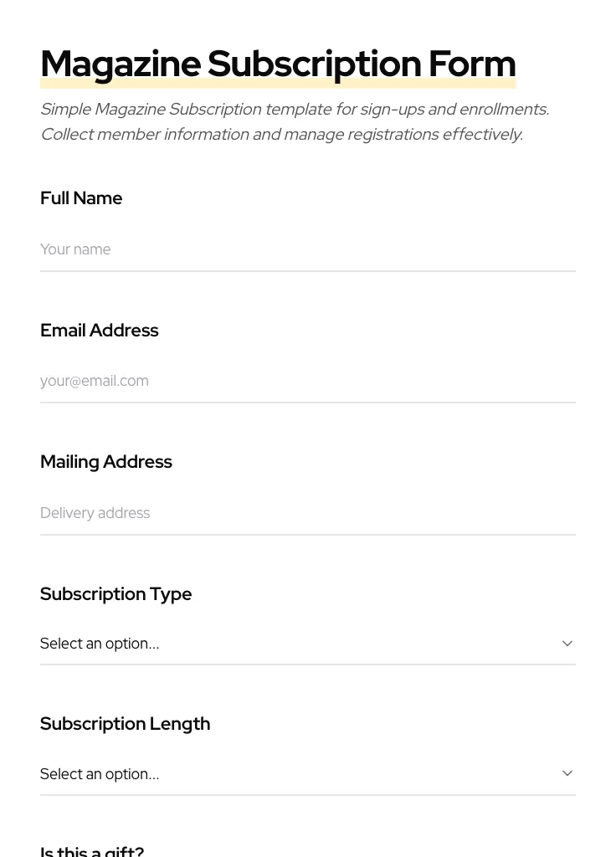This screenshot has height=857, width=616.
Task: Select the Mailing Address field label
Action: pyautogui.click(x=106, y=461)
